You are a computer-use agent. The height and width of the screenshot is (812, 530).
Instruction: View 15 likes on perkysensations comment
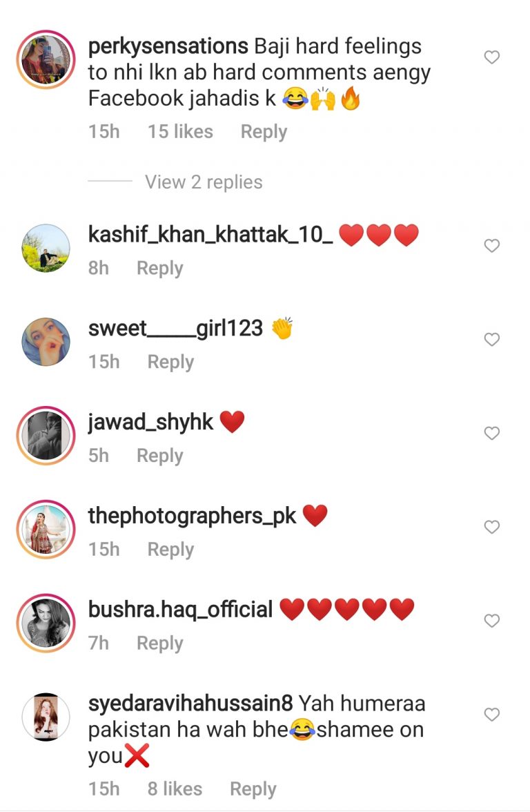click(180, 131)
